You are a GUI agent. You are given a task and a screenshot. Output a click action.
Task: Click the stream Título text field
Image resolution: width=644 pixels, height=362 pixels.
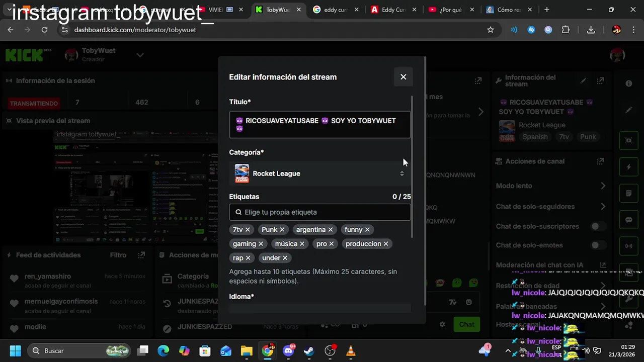[320, 124]
